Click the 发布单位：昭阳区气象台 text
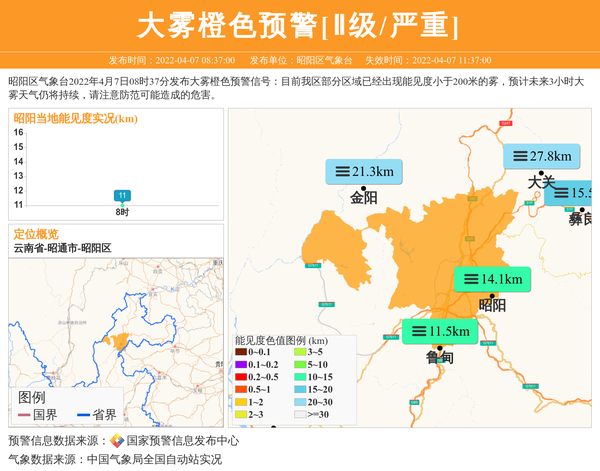This screenshot has height=471, width=600. tap(301, 60)
